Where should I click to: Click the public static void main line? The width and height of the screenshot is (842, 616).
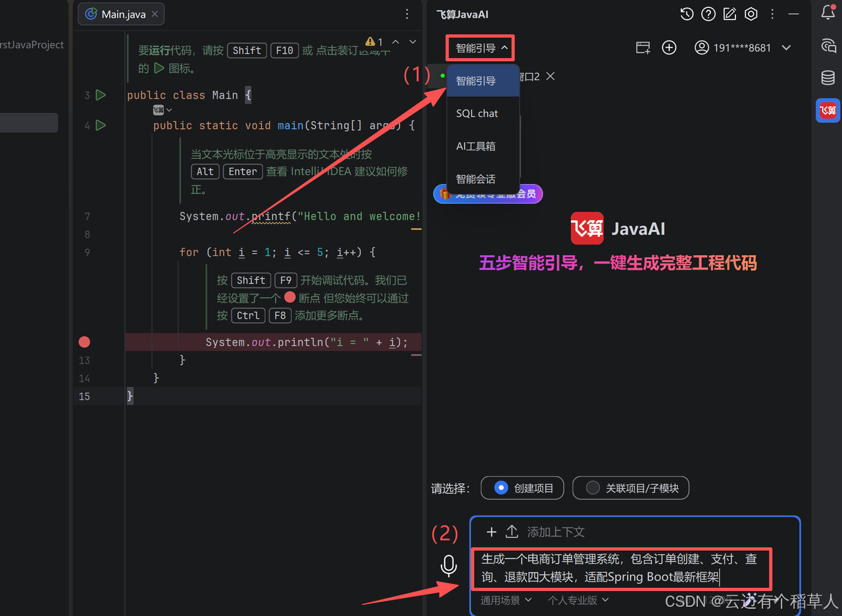pyautogui.click(x=284, y=125)
